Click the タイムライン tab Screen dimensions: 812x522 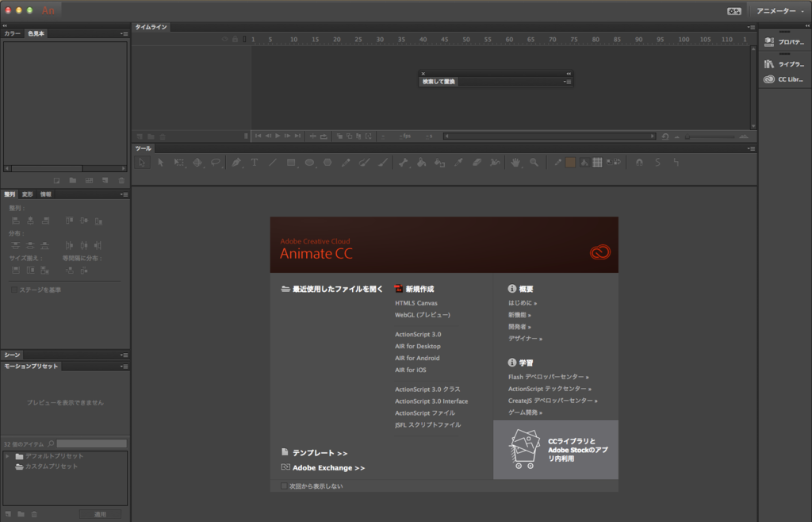coord(151,27)
